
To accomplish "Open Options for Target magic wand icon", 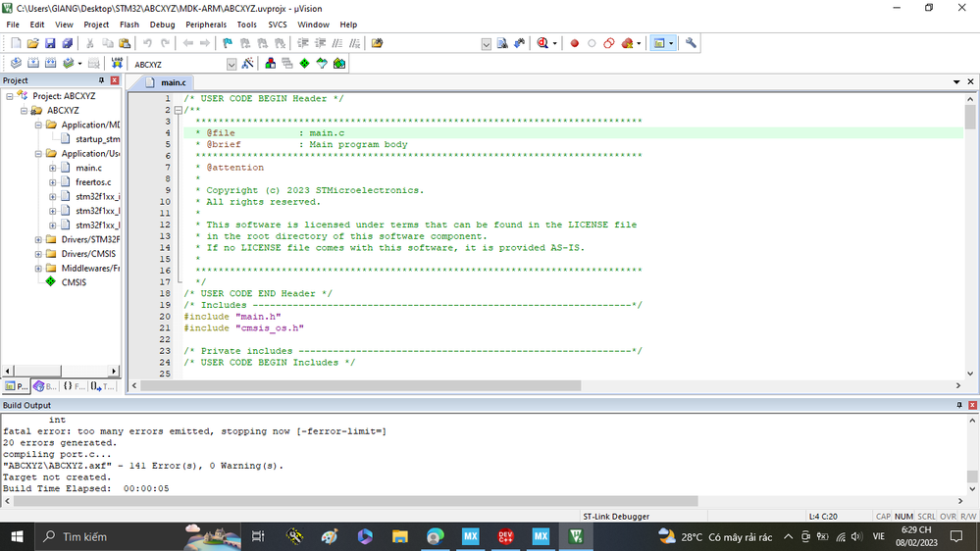I will [x=247, y=63].
